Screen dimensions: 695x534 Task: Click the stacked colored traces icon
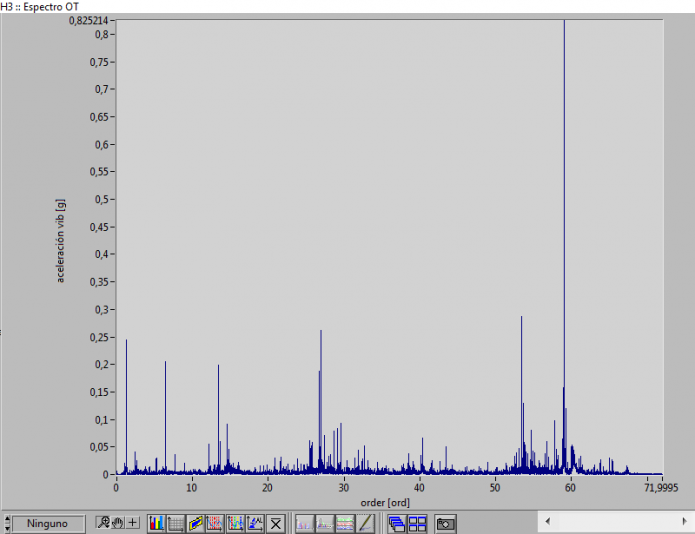[345, 524]
